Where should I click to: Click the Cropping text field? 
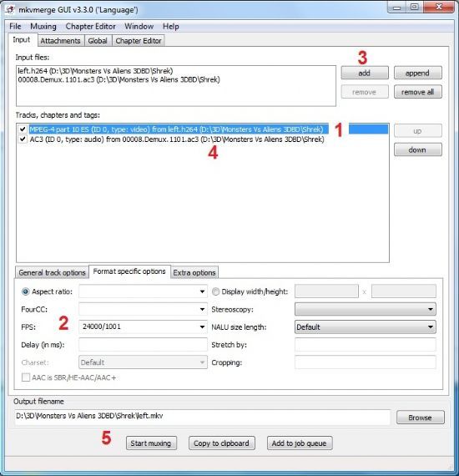point(366,362)
